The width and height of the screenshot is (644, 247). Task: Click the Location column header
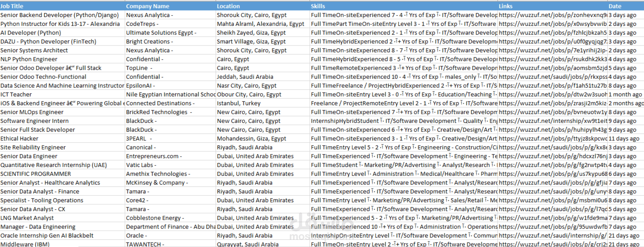coord(263,6)
